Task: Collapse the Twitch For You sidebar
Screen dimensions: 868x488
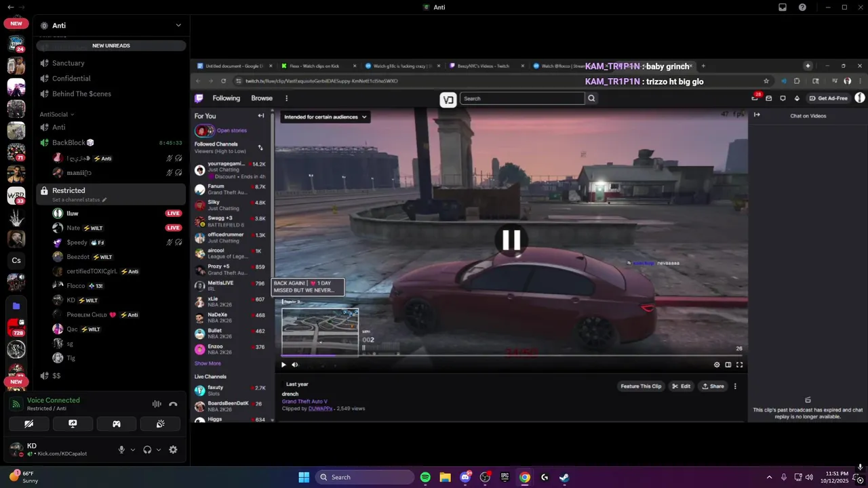Action: [x=261, y=116]
